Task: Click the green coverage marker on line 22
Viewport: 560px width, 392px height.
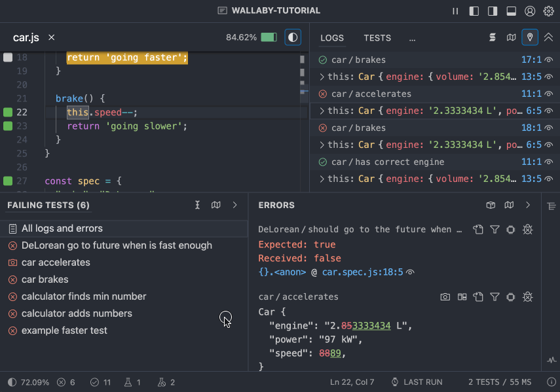Action: [x=8, y=113]
